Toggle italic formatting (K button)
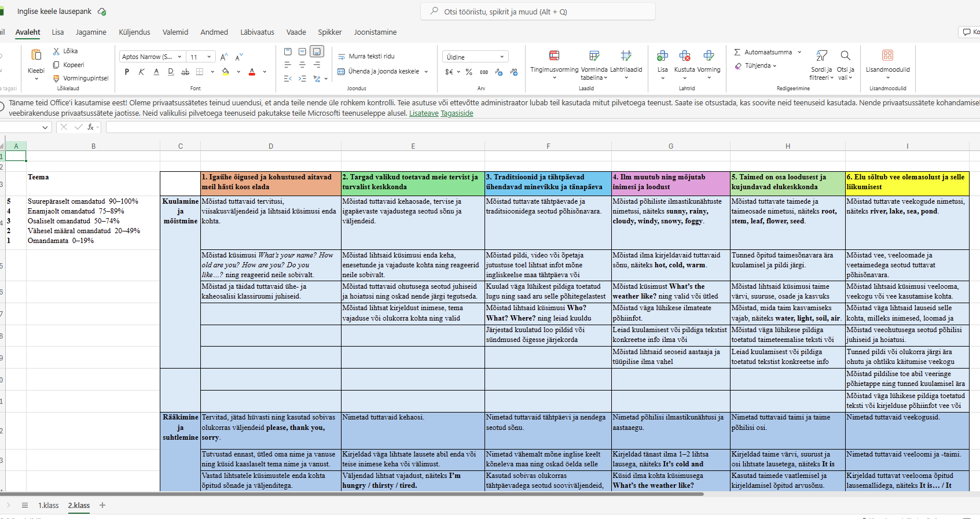The image size is (980, 519). [x=141, y=72]
